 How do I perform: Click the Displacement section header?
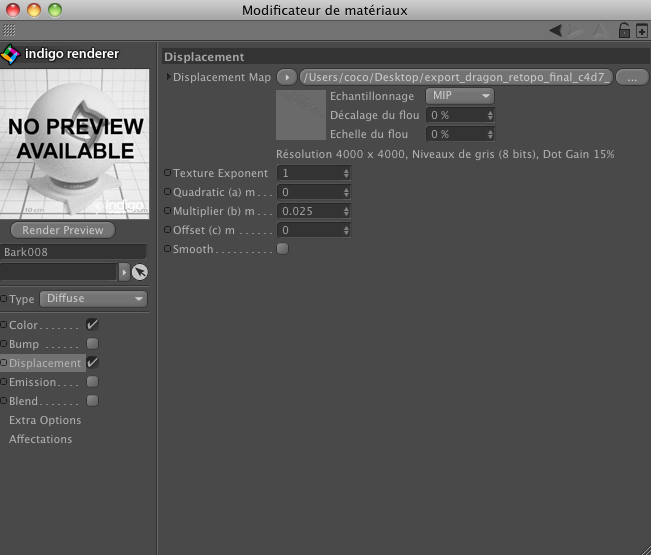coord(406,57)
